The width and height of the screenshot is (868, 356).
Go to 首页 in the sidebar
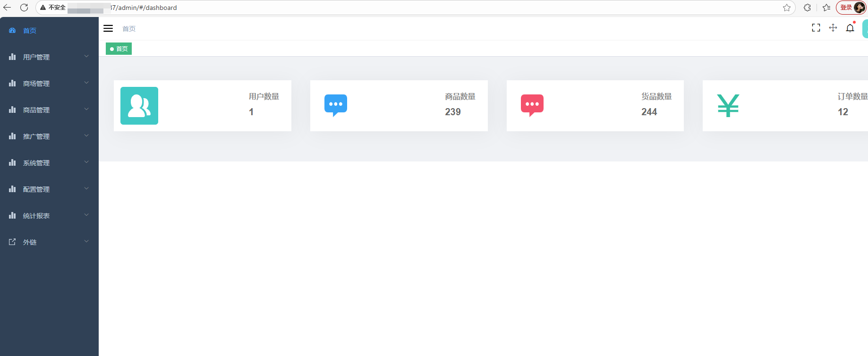(x=30, y=31)
